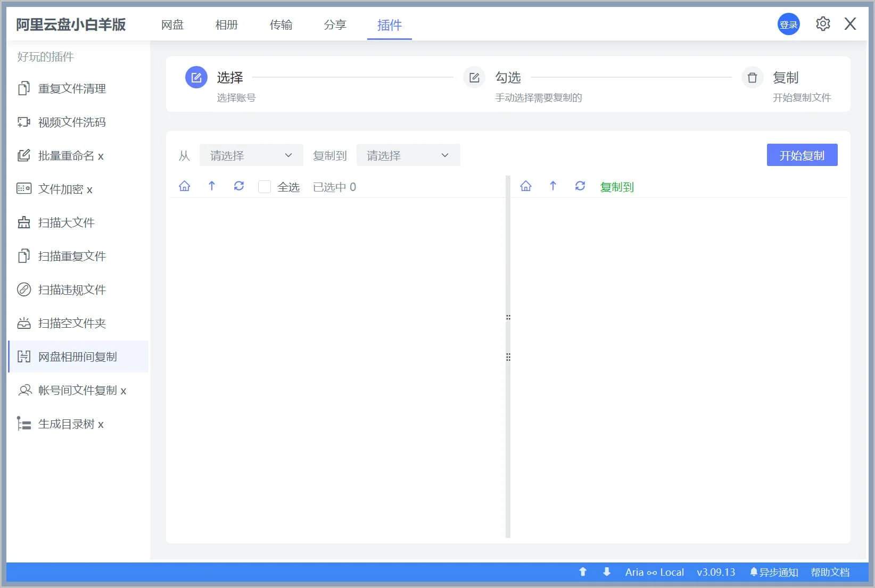Screen dimensions: 875x588
Task: Refresh the right destination file list
Action: (x=580, y=186)
